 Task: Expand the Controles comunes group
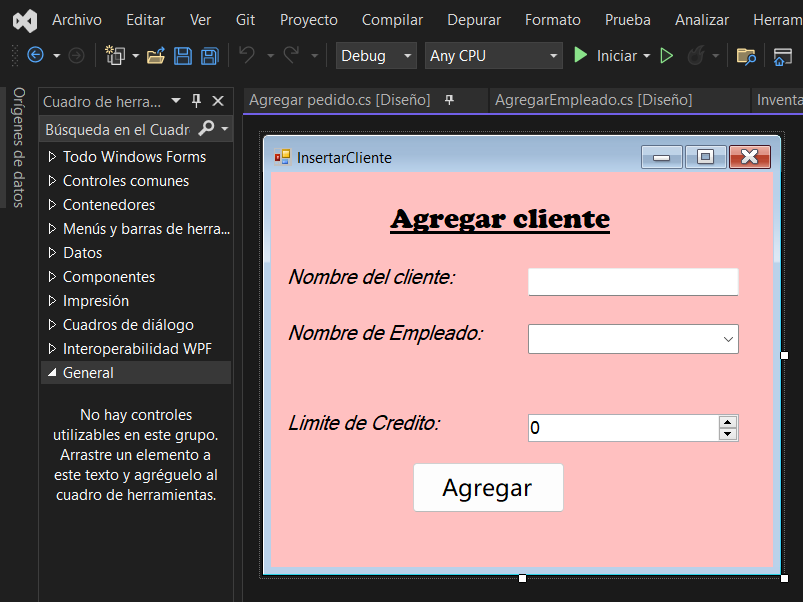point(52,180)
